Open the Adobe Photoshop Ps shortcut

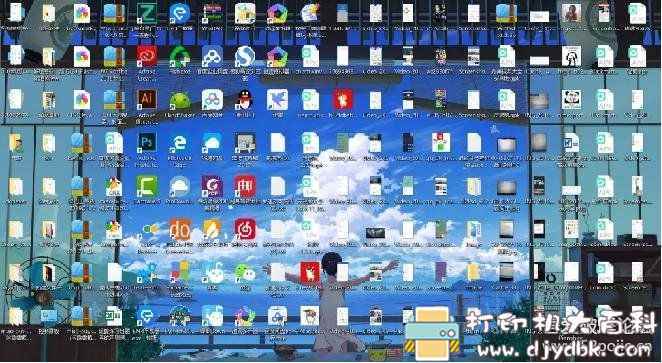147,143
